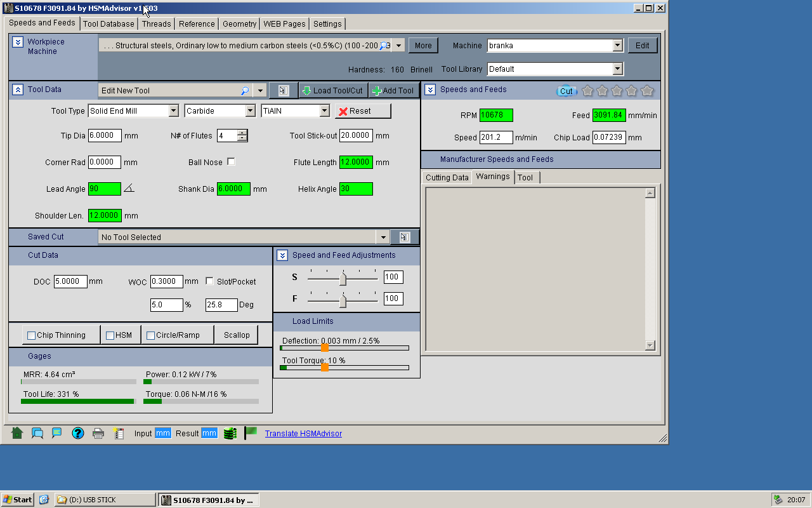Collapse the Tool Data section
This screenshot has height=508, width=812.
(18, 90)
